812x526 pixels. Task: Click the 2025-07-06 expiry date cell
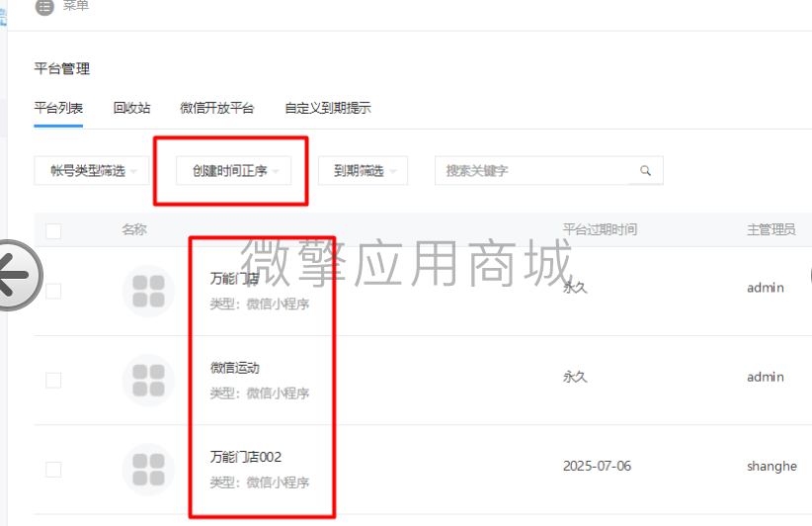click(x=597, y=466)
